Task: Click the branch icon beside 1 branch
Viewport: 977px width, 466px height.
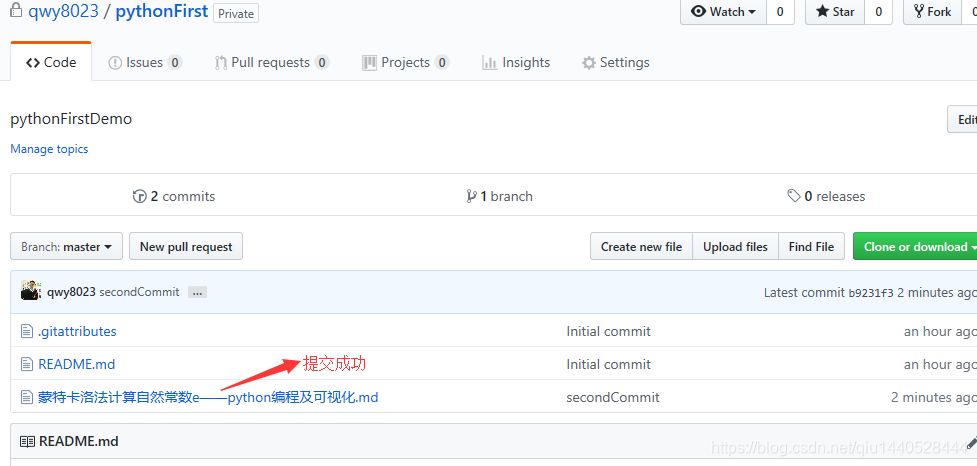Action: tap(471, 196)
